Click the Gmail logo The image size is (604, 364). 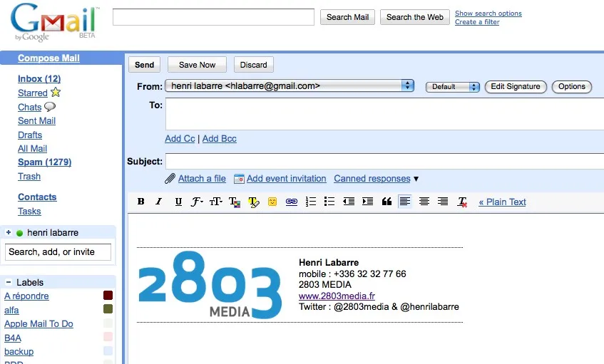[x=55, y=22]
